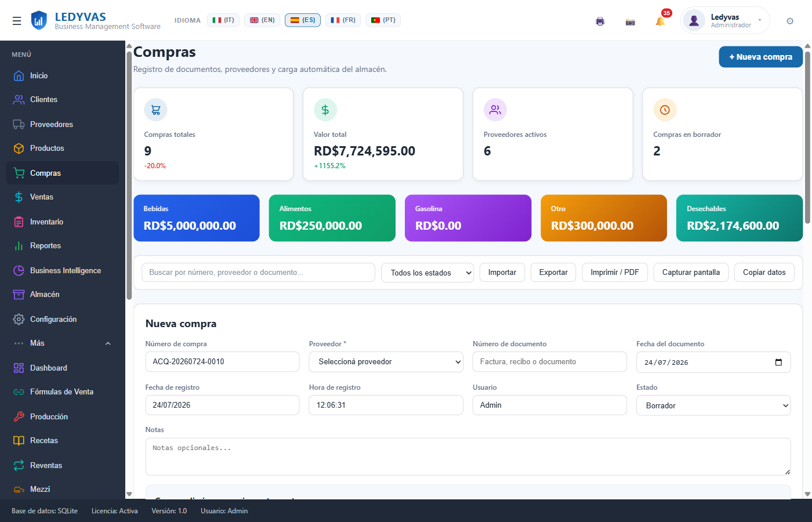
Task: Click the Proveedores activos people icon
Action: [x=495, y=110]
